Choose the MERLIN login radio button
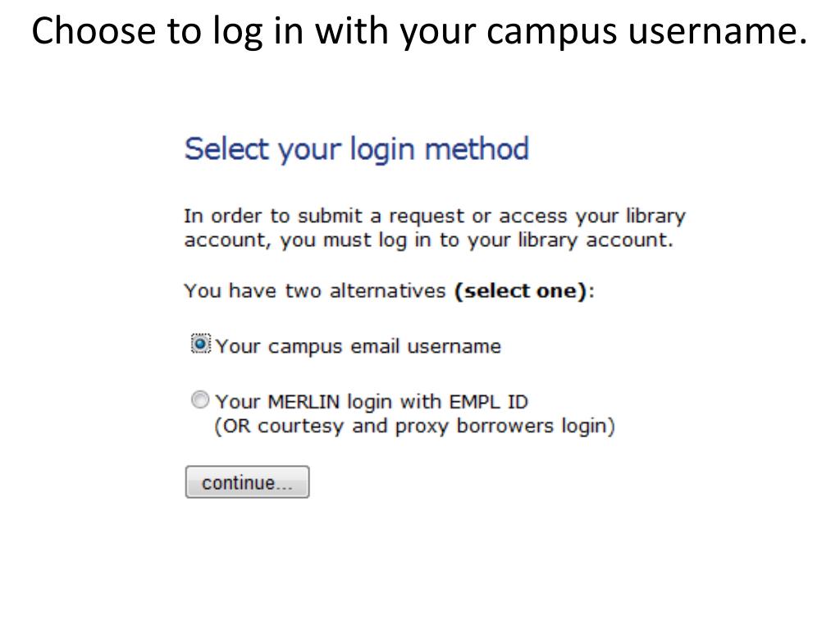Screen dimensions: 840x630 coord(199,401)
